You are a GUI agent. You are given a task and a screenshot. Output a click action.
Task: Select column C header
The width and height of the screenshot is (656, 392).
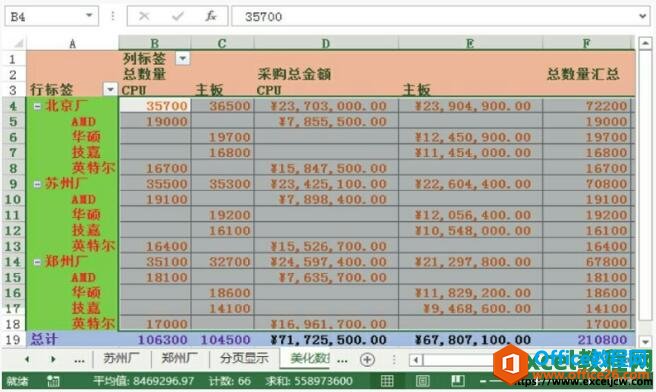click(x=222, y=43)
